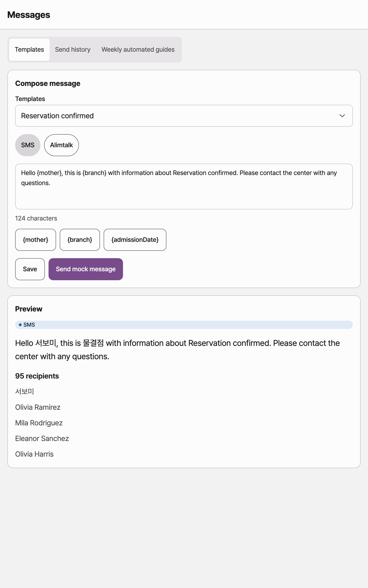
Task: Click the SMS preview badge
Action: pos(184,325)
